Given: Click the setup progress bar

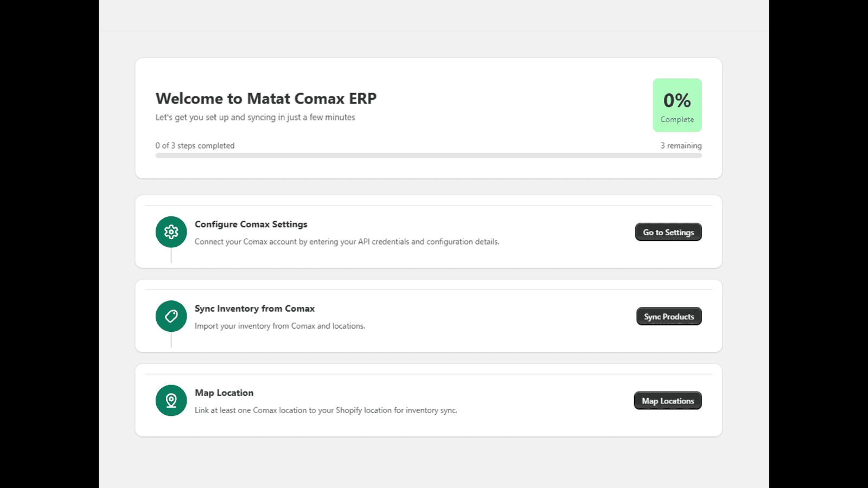Looking at the screenshot, I should click(x=428, y=156).
